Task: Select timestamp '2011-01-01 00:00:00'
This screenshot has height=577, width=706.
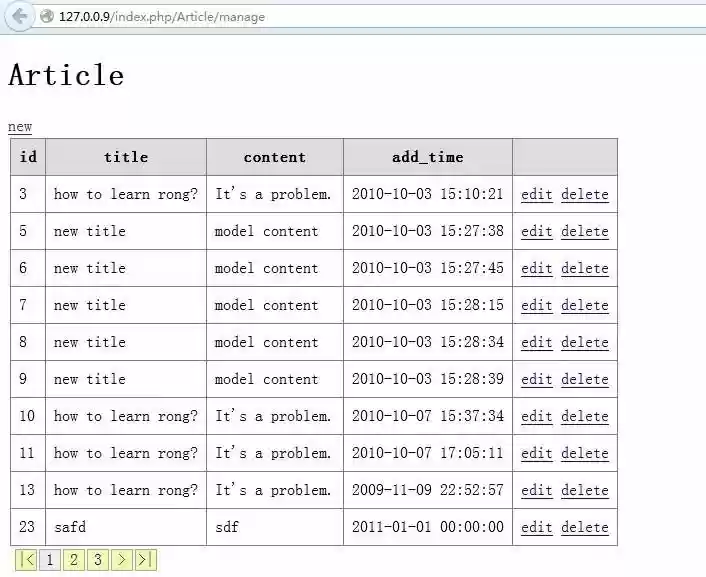Action: [428, 527]
